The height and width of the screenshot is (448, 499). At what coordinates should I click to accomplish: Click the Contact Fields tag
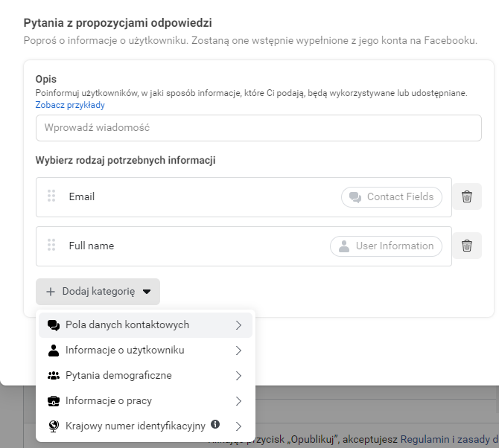click(392, 197)
